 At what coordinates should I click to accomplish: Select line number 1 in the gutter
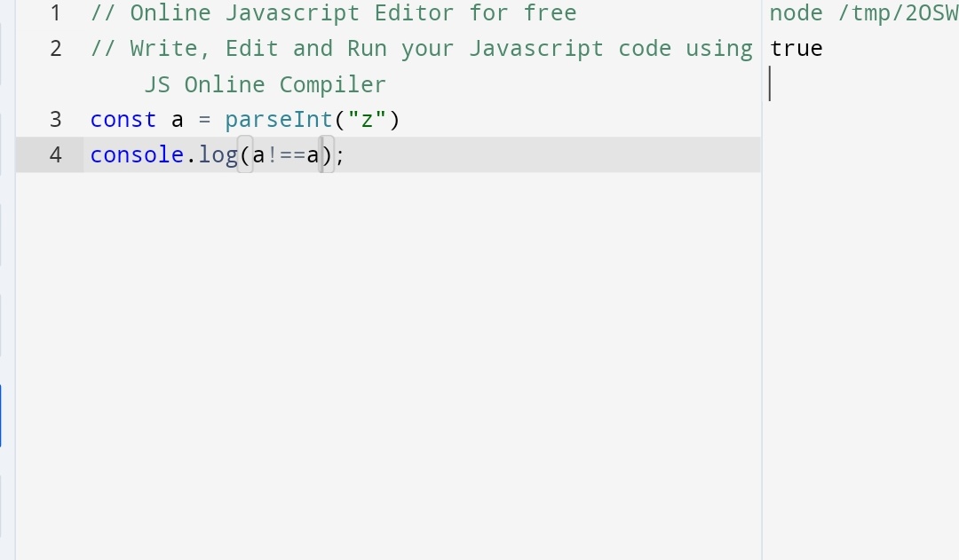click(56, 12)
